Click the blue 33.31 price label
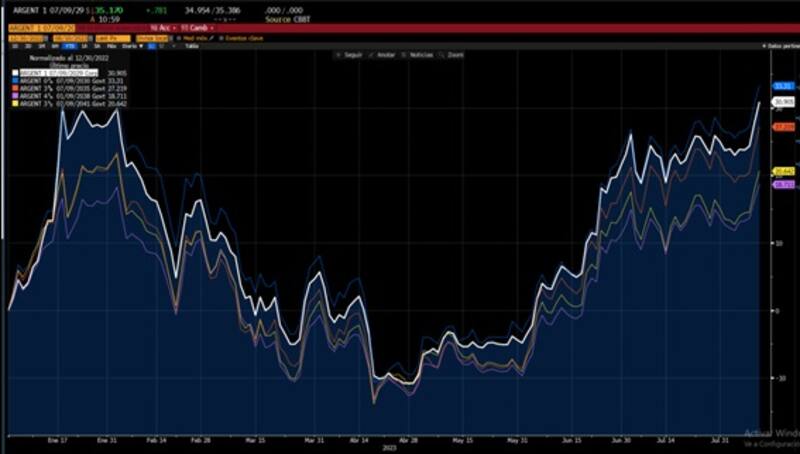This screenshot has height=454, width=800. [783, 87]
